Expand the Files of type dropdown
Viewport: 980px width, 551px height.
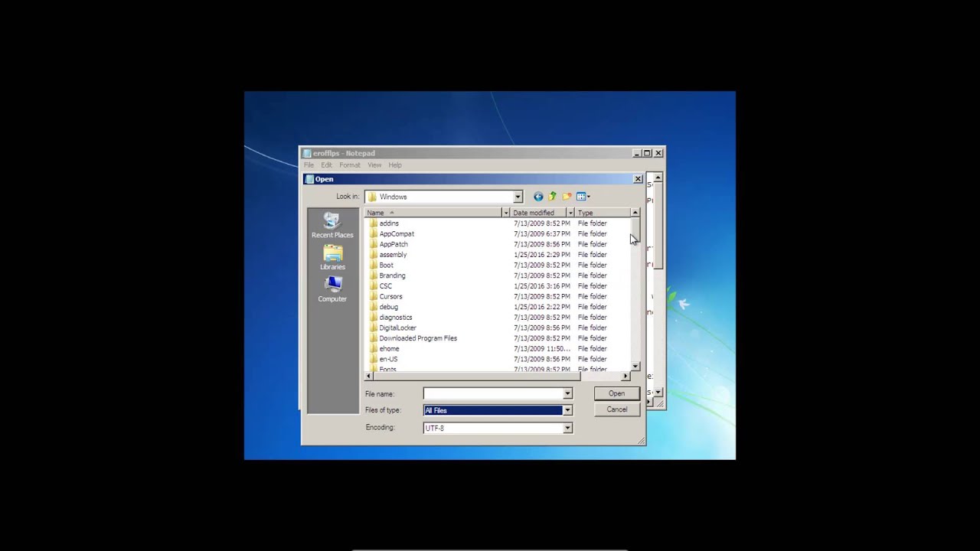click(x=567, y=410)
